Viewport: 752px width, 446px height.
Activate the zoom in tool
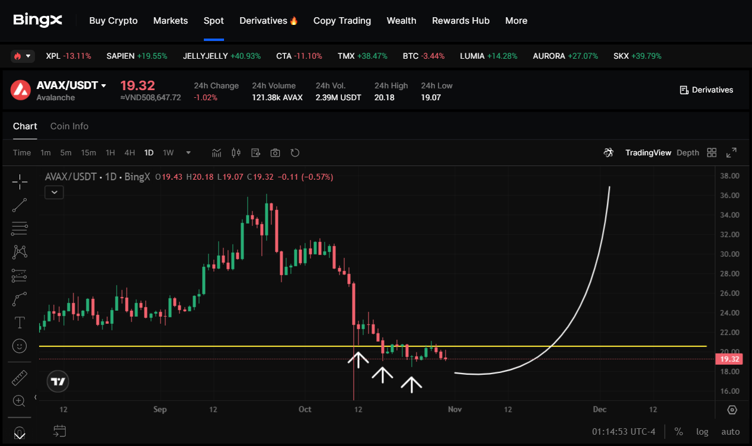coord(19,401)
